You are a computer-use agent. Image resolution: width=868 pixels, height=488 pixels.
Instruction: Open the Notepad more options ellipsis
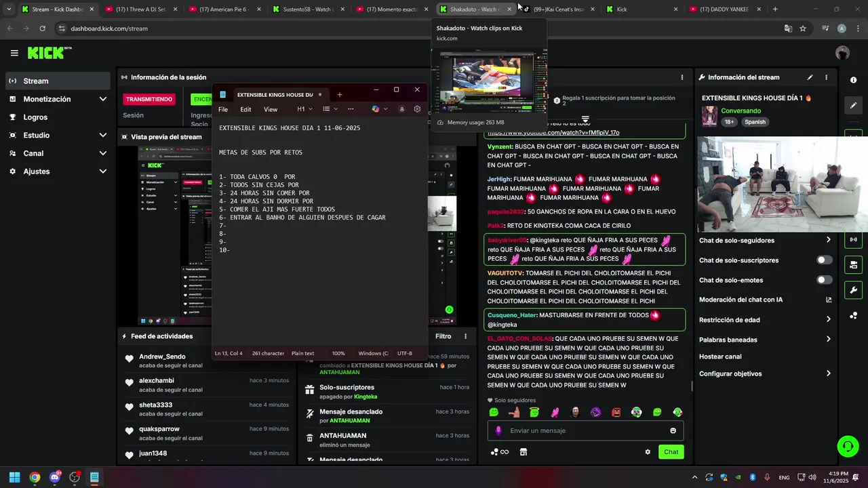click(x=351, y=109)
